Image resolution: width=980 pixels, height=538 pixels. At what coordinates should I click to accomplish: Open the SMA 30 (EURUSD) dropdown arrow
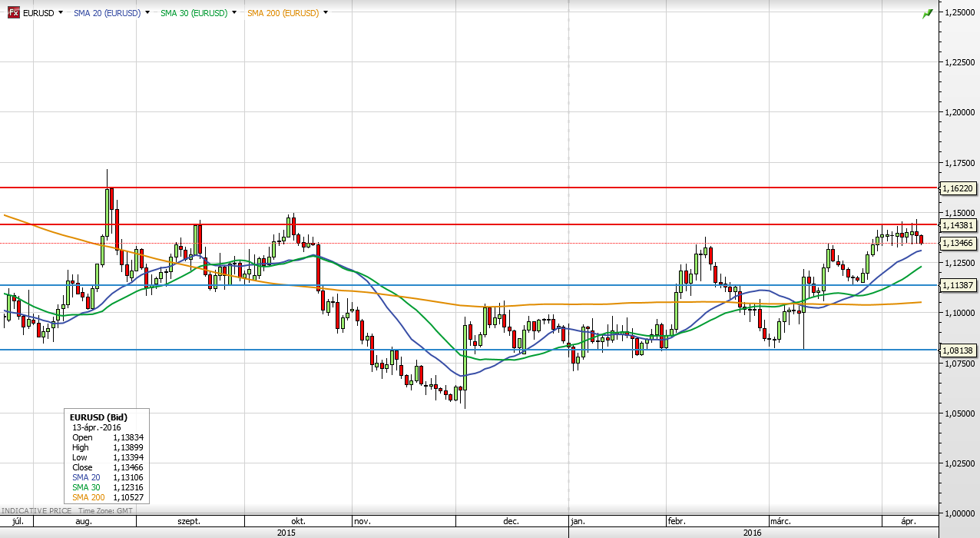(233, 13)
